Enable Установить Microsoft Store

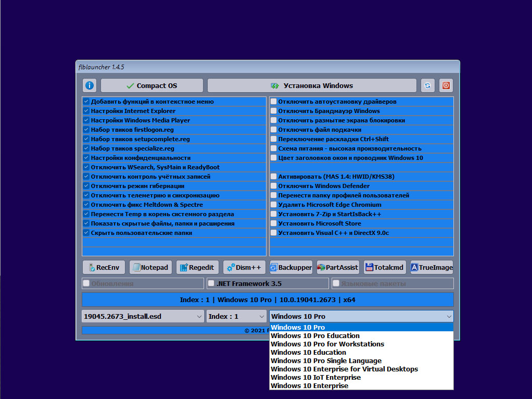[274, 223]
